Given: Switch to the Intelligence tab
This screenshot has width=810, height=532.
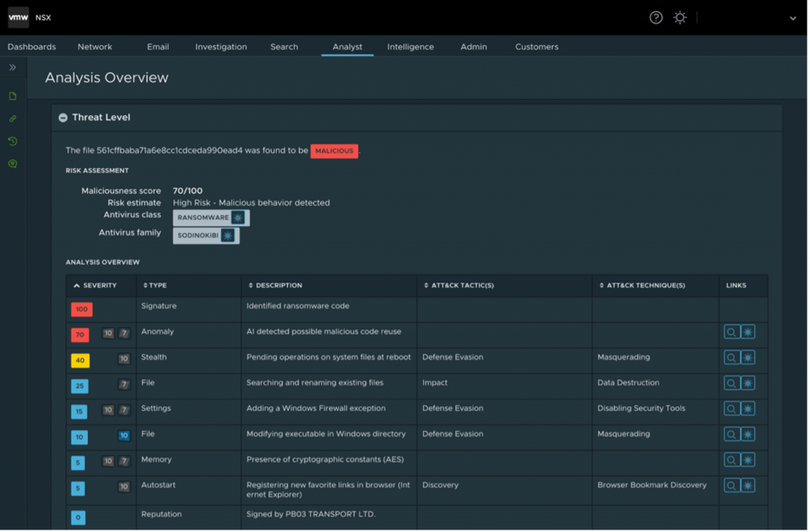Looking at the screenshot, I should click(x=410, y=47).
